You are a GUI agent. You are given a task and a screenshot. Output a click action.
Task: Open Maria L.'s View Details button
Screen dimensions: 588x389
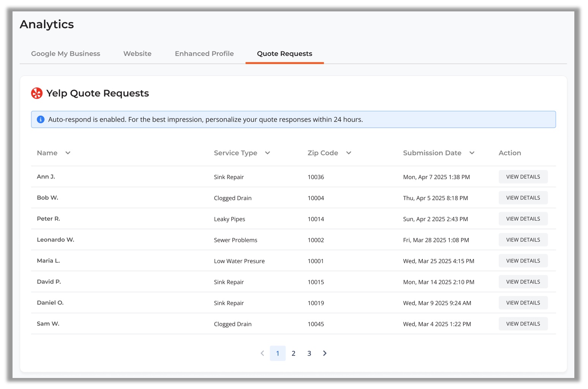(523, 261)
